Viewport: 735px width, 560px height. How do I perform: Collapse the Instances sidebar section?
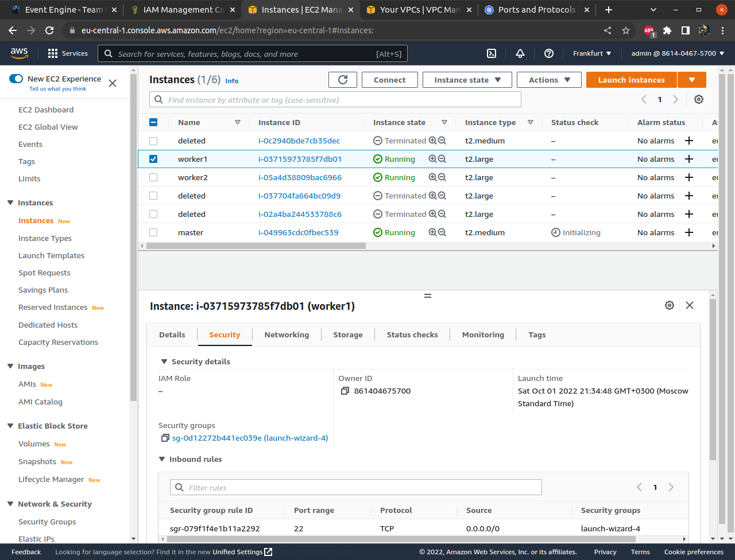point(10,203)
